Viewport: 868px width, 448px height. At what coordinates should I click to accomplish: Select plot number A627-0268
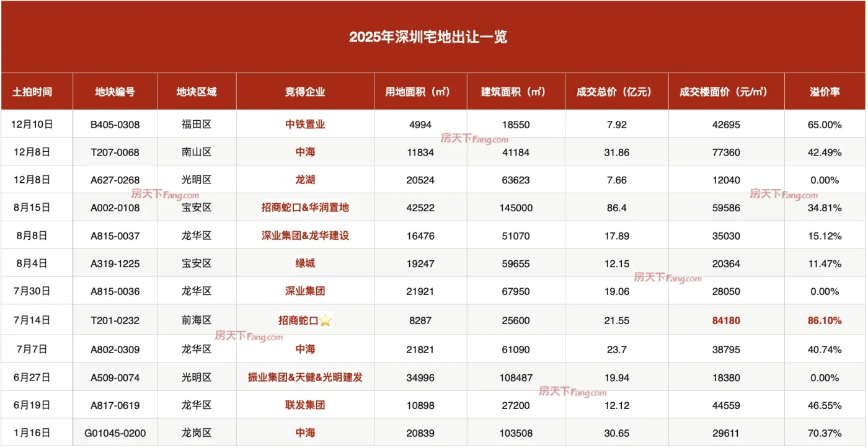tap(115, 180)
